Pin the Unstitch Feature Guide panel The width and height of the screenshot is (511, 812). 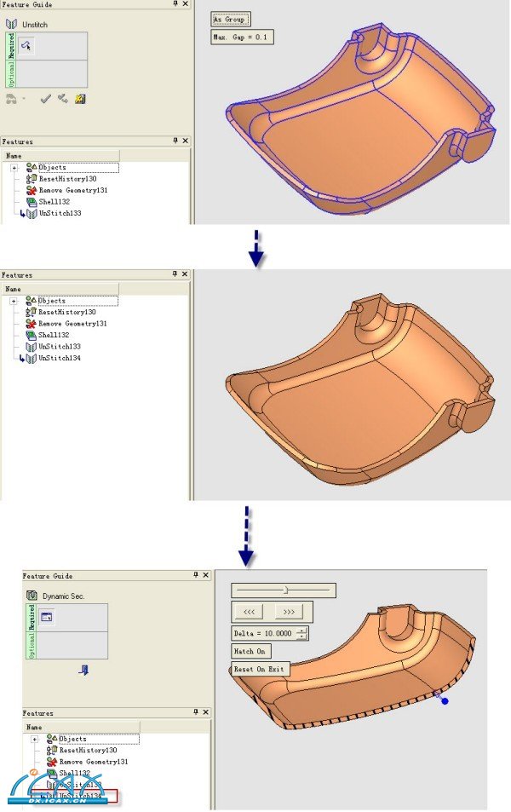[x=175, y=3]
